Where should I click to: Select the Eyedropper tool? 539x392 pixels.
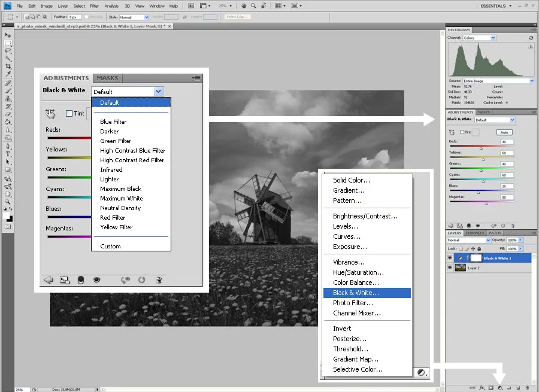[8, 74]
